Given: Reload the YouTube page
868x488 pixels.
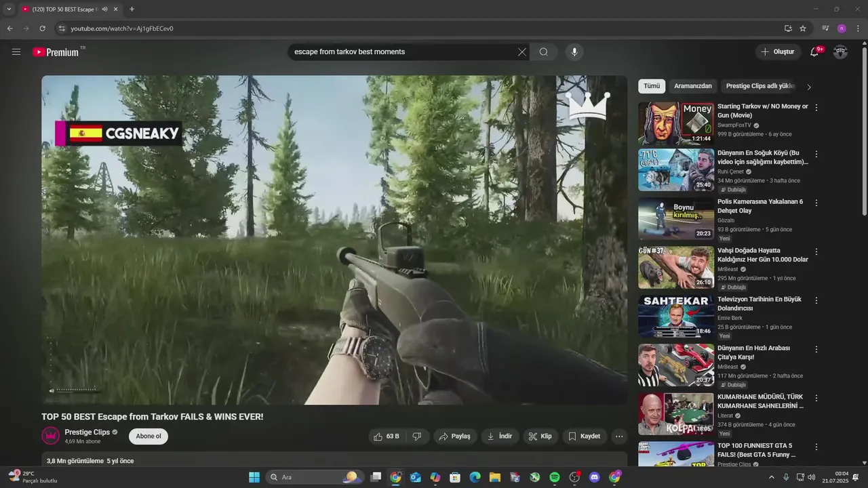Looking at the screenshot, I should click(x=42, y=28).
